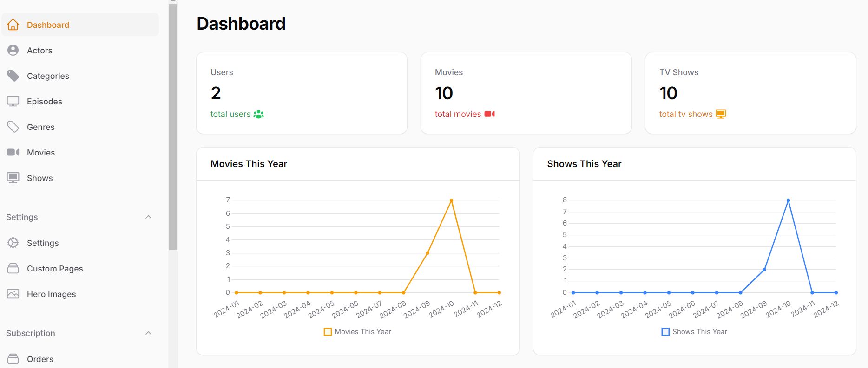Viewport: 868px width, 368px height.
Task: Toggle Shows This Year legend box
Action: pos(665,332)
